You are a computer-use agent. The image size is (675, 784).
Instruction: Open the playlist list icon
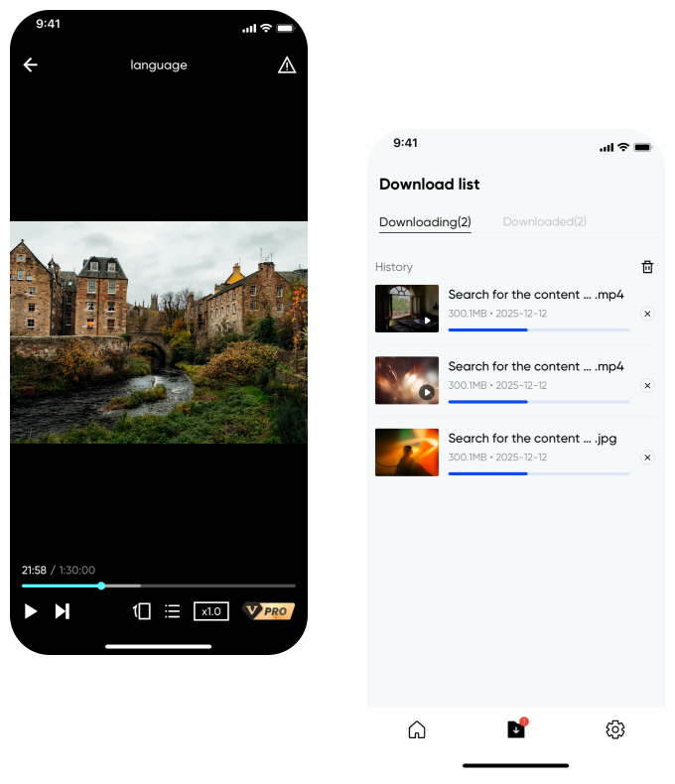click(173, 611)
